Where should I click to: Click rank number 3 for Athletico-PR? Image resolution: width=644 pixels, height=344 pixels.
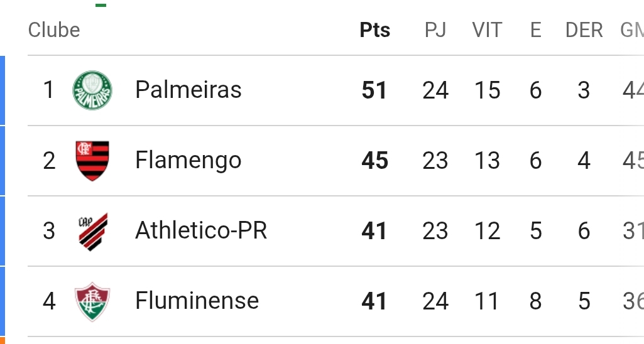[49, 231]
